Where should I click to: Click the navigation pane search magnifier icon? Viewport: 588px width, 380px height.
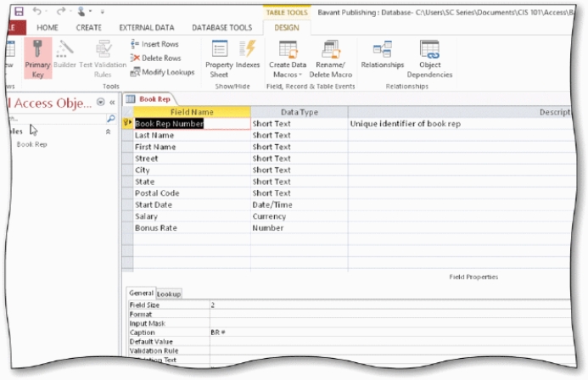click(x=111, y=119)
